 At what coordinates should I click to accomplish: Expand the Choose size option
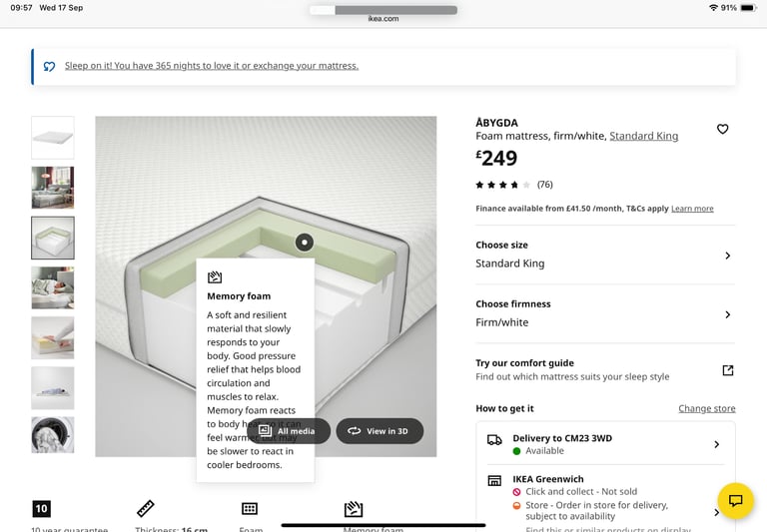(x=605, y=255)
